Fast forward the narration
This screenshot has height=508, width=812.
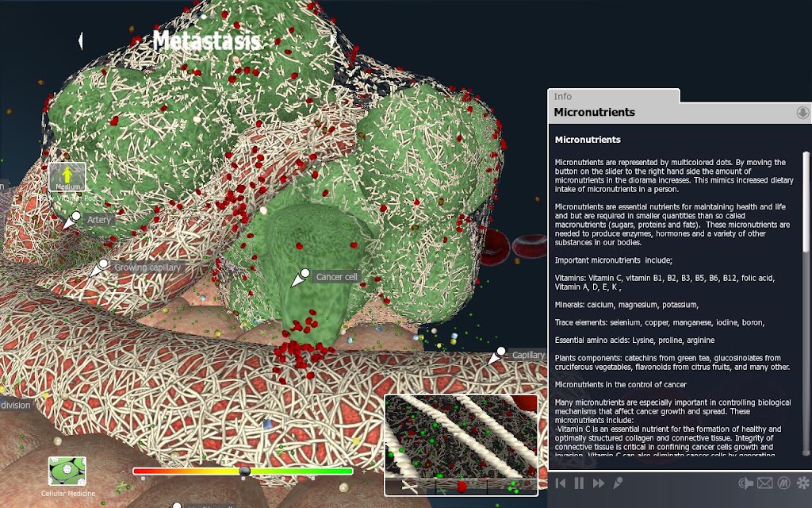click(x=599, y=483)
